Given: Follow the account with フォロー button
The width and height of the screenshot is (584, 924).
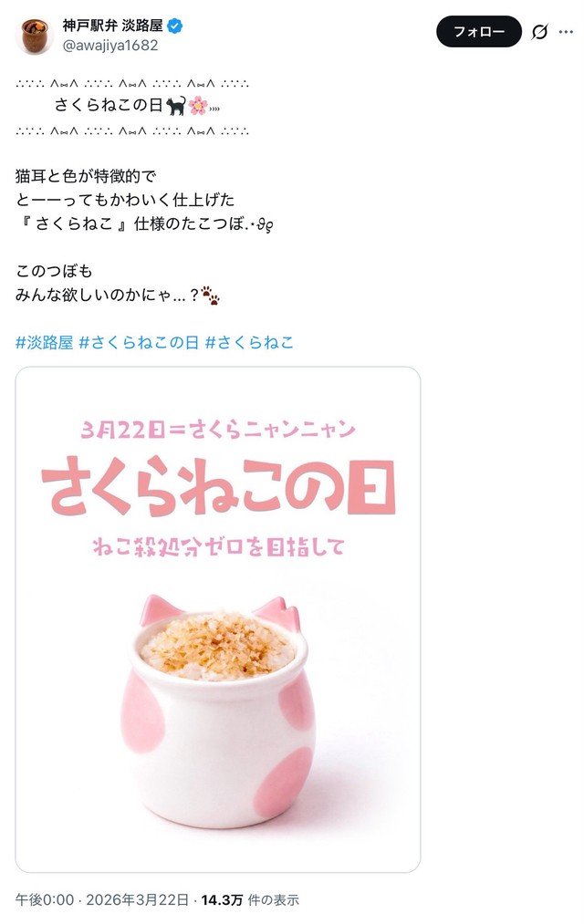Looking at the screenshot, I should [x=478, y=31].
